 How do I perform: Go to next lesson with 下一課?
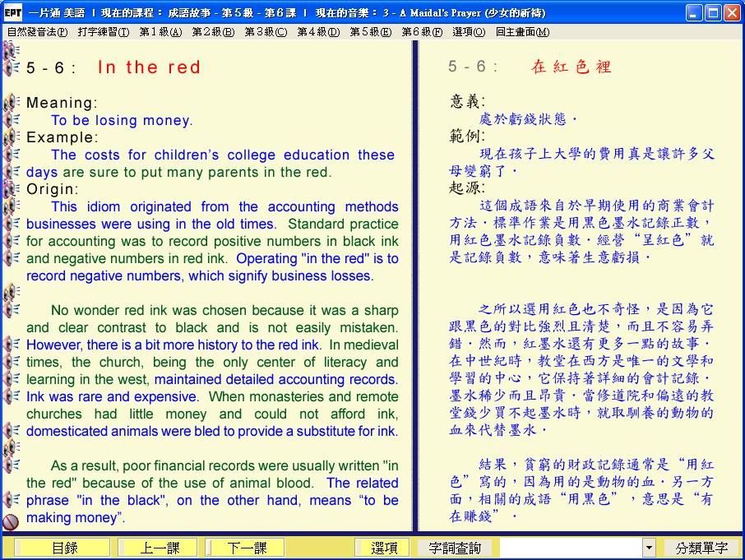(245, 548)
